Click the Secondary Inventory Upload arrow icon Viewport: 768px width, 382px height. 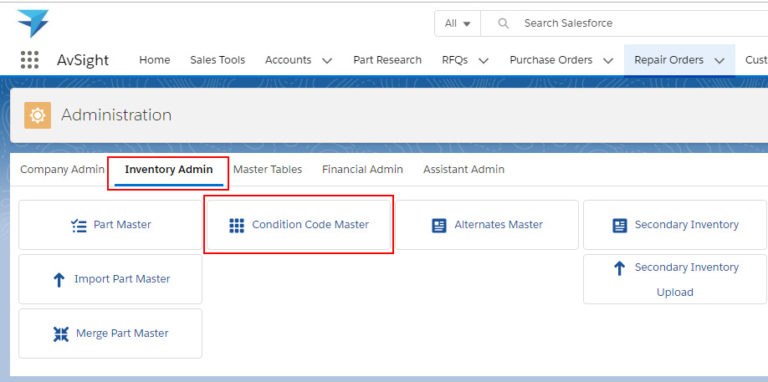(620, 268)
